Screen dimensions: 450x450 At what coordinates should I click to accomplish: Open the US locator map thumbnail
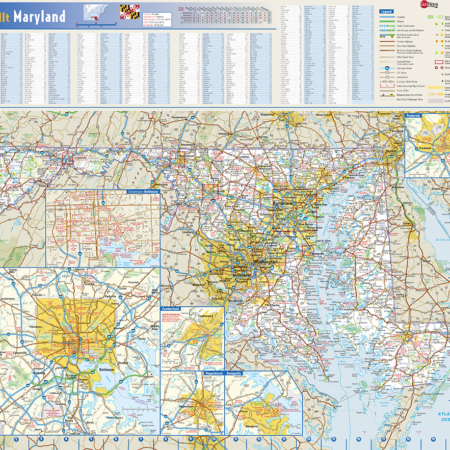click(96, 13)
